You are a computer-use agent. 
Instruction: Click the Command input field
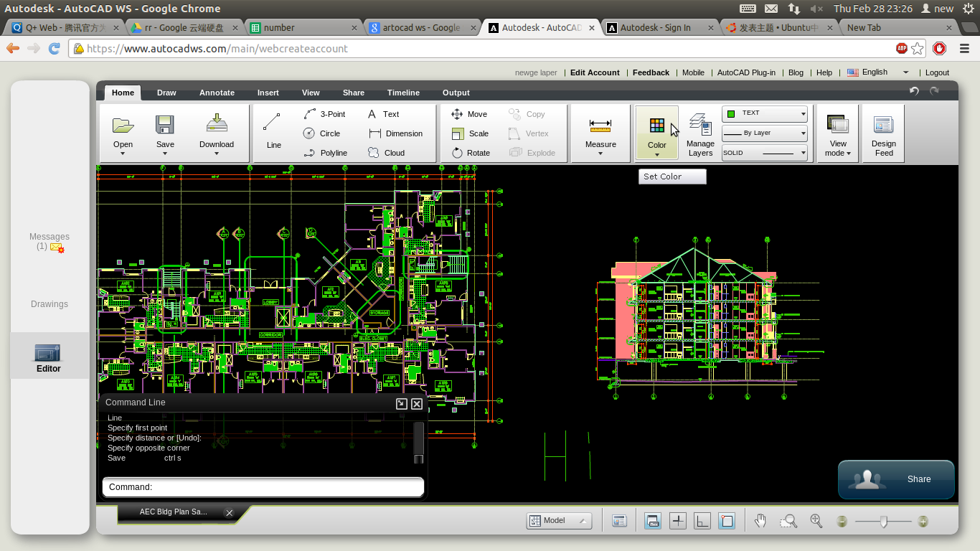[x=263, y=487]
